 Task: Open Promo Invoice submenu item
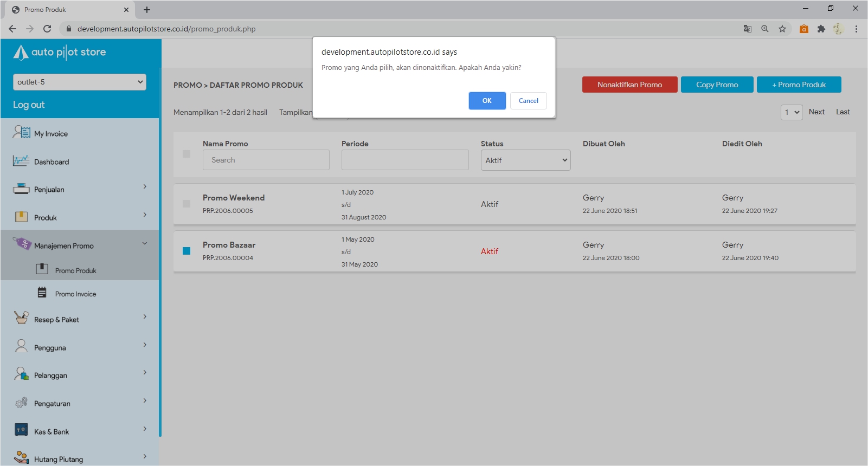click(75, 294)
